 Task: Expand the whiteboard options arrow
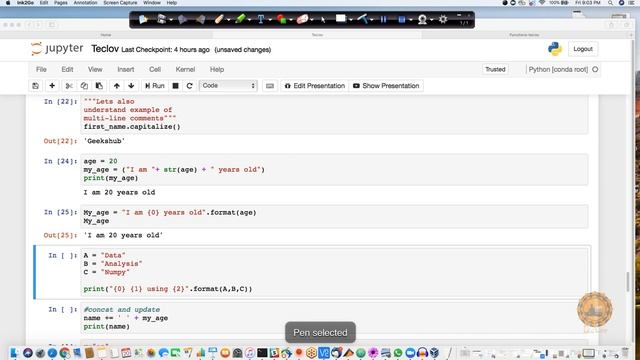(x=351, y=20)
